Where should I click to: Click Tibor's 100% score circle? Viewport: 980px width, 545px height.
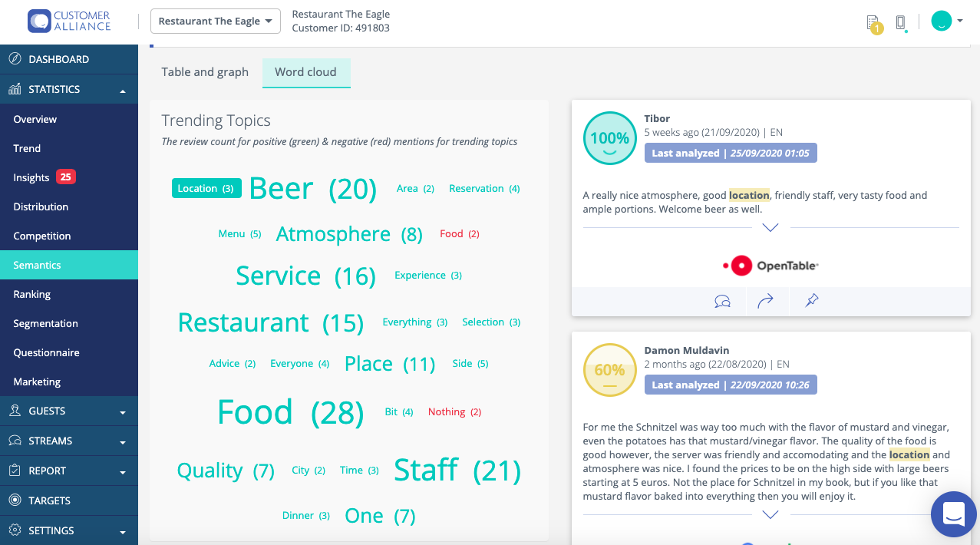(609, 139)
